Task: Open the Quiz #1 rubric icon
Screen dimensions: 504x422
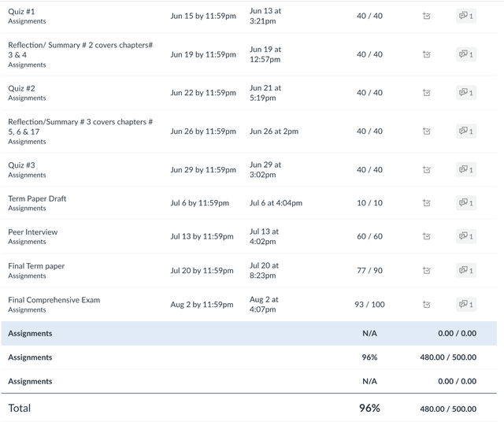Action: 426,16
